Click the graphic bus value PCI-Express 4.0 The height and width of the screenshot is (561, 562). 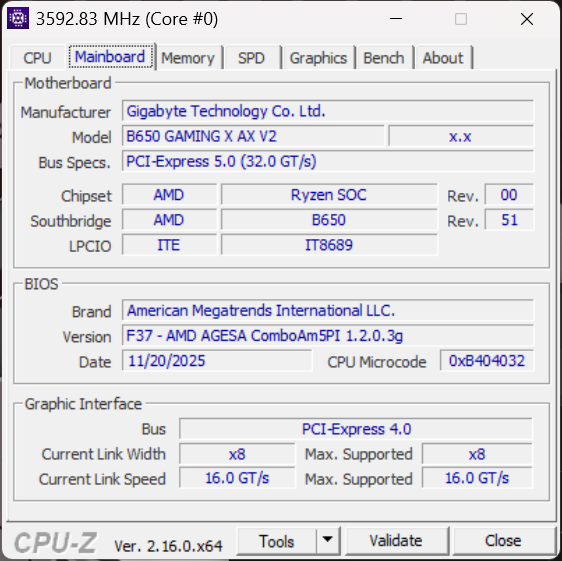click(356, 429)
